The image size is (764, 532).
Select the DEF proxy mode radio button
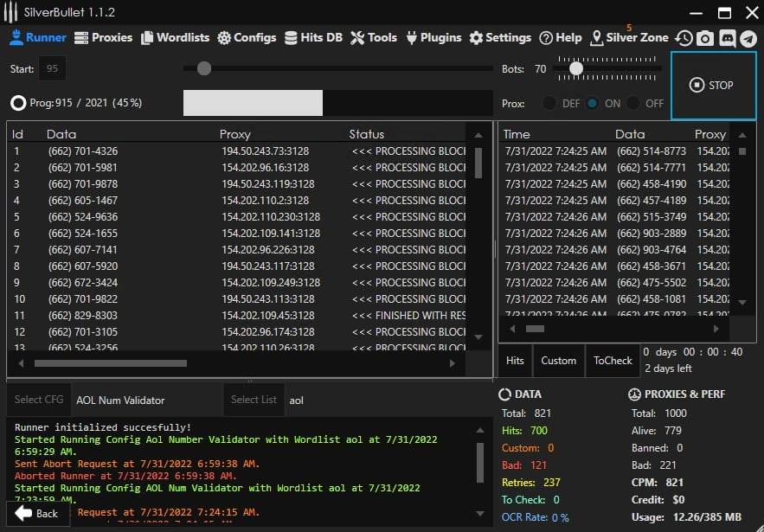coord(549,103)
